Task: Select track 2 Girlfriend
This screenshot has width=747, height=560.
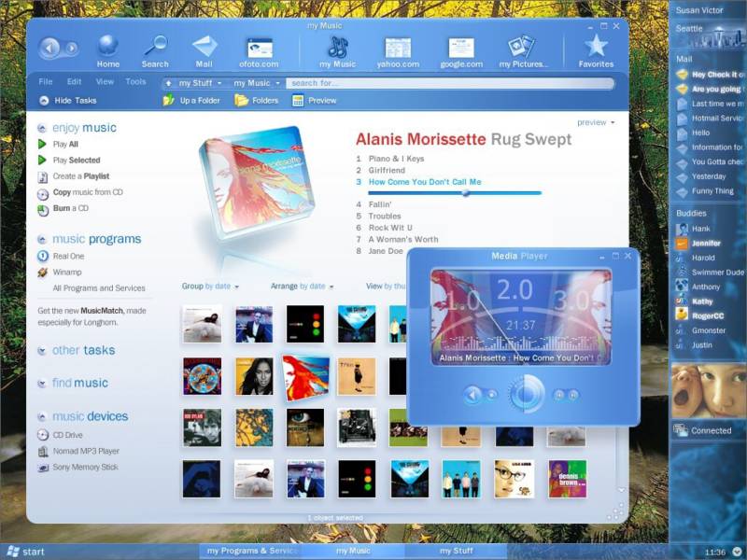Action: (x=387, y=170)
